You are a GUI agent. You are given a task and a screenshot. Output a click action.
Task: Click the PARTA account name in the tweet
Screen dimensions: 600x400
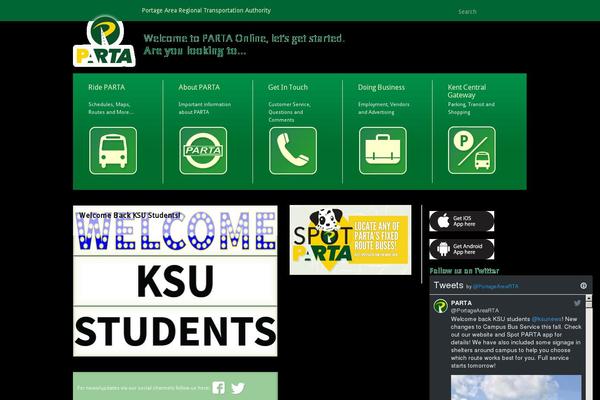(x=461, y=303)
